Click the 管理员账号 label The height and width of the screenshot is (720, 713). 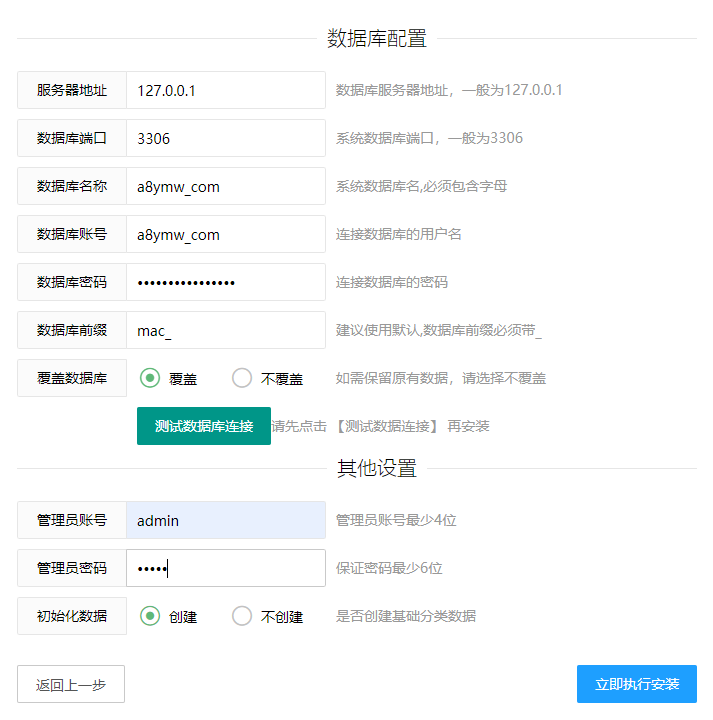pos(72,520)
